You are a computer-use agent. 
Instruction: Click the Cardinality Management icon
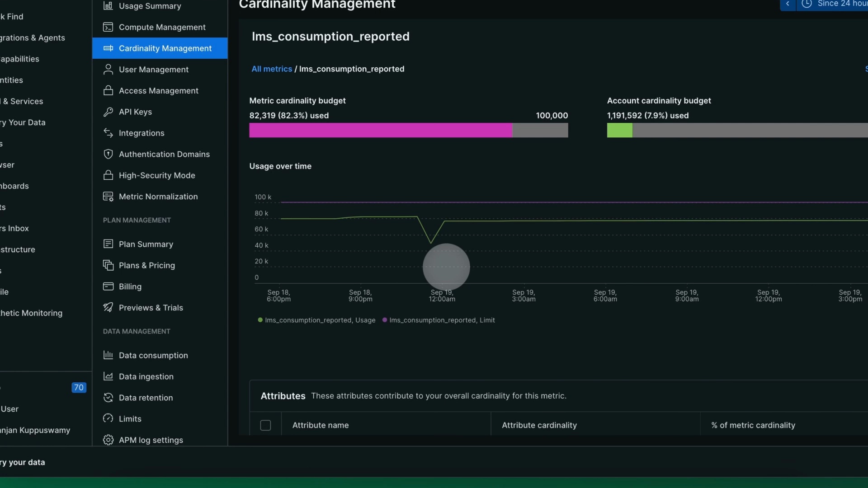coord(108,48)
